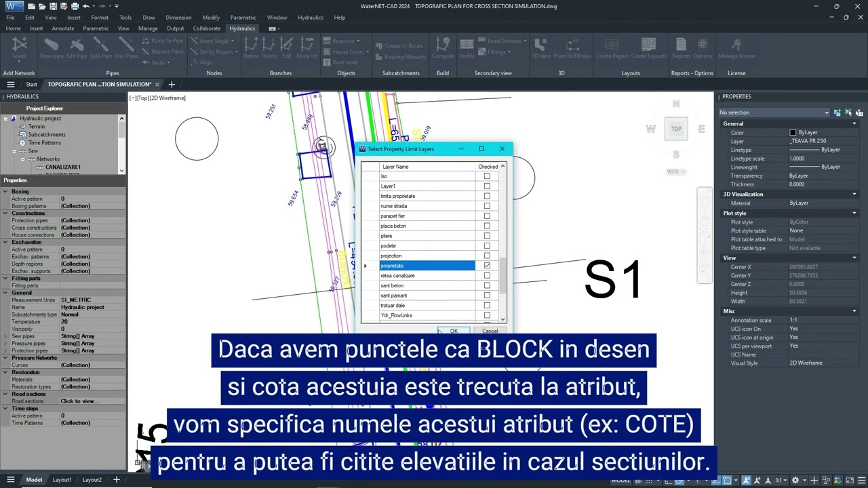The width and height of the screenshot is (868, 488).
Task: Add a new drawing tab with plus
Action: coord(172,85)
